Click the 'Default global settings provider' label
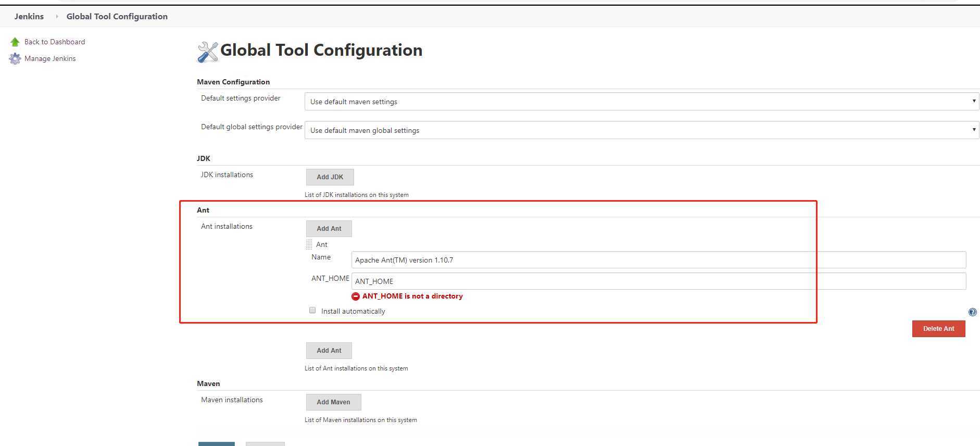Viewport: 980px width, 446px height. tap(252, 127)
